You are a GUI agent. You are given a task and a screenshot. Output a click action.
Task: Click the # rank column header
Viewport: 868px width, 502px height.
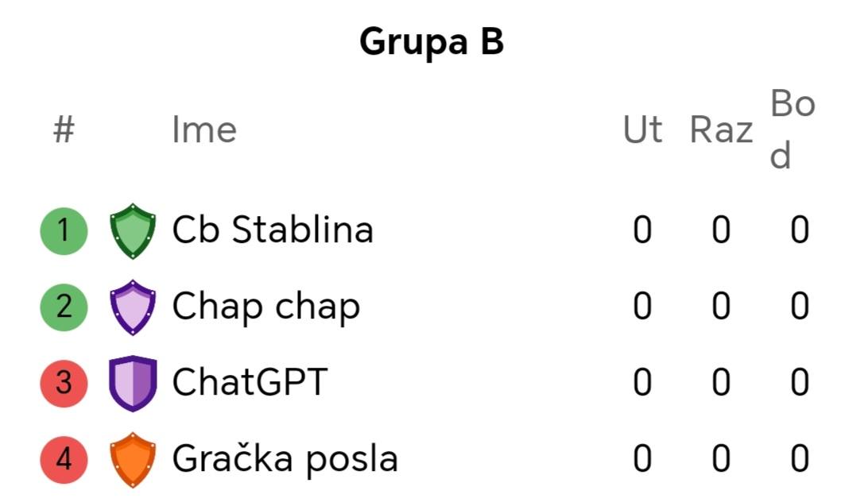64,130
